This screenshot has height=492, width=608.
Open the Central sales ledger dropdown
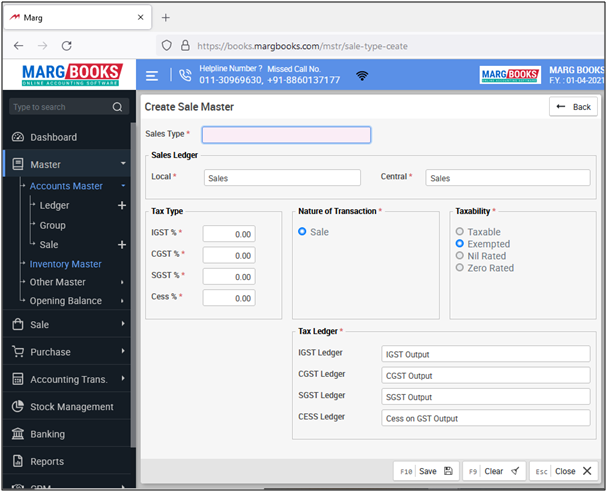pos(508,178)
